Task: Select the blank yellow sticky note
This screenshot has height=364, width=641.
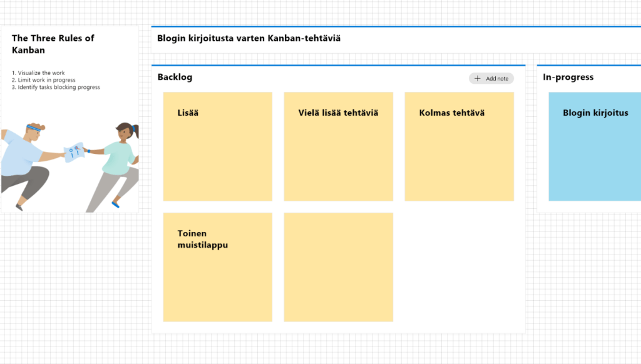Action: pos(338,267)
